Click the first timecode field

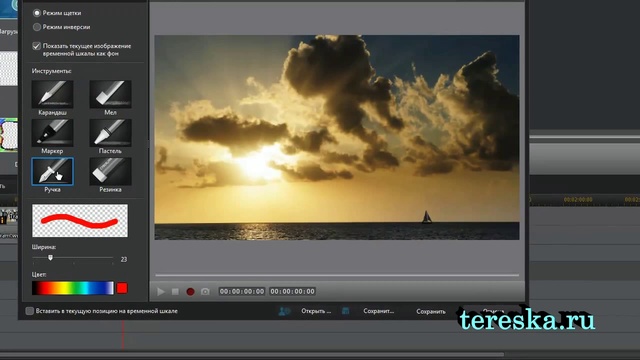tap(242, 291)
